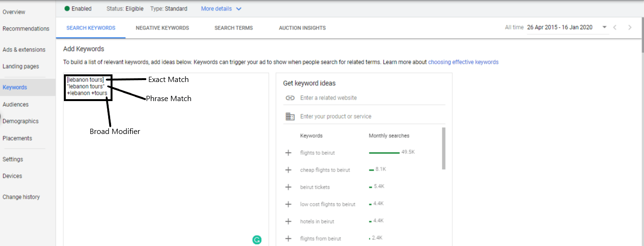
Task: Add the 'flights to beirut' keyword plus icon
Action: (x=288, y=153)
